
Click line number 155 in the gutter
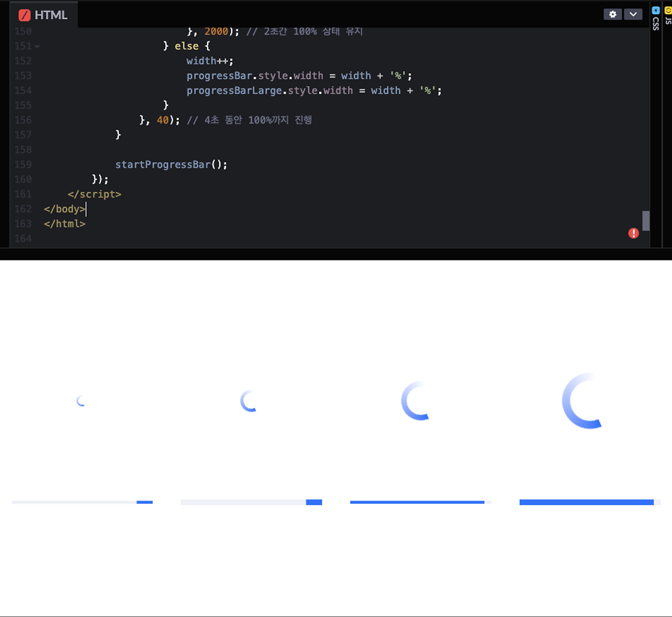point(23,106)
